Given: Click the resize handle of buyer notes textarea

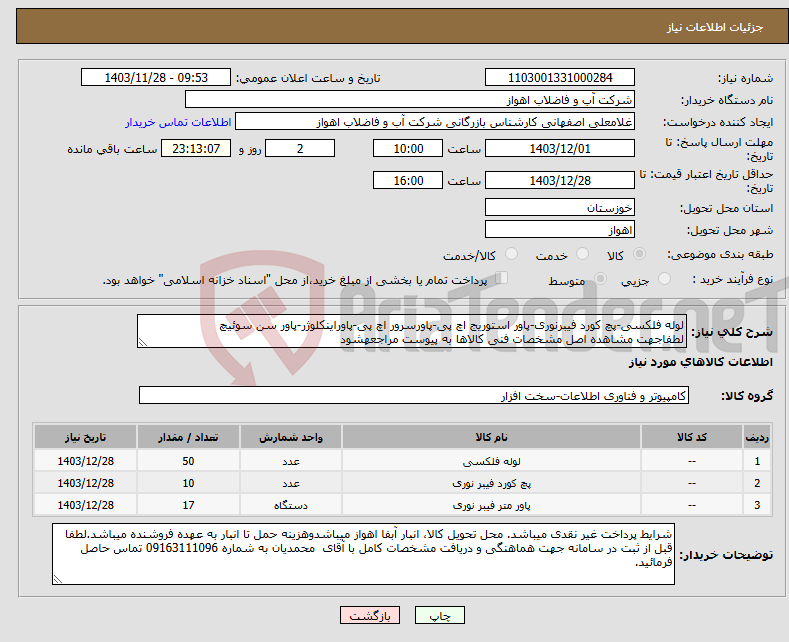Looking at the screenshot, I should click(x=58, y=579).
